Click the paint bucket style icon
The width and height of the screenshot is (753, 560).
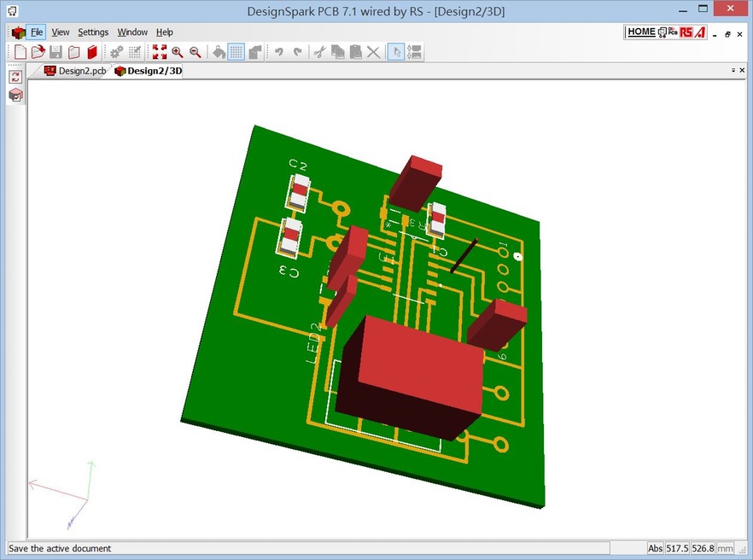(219, 52)
